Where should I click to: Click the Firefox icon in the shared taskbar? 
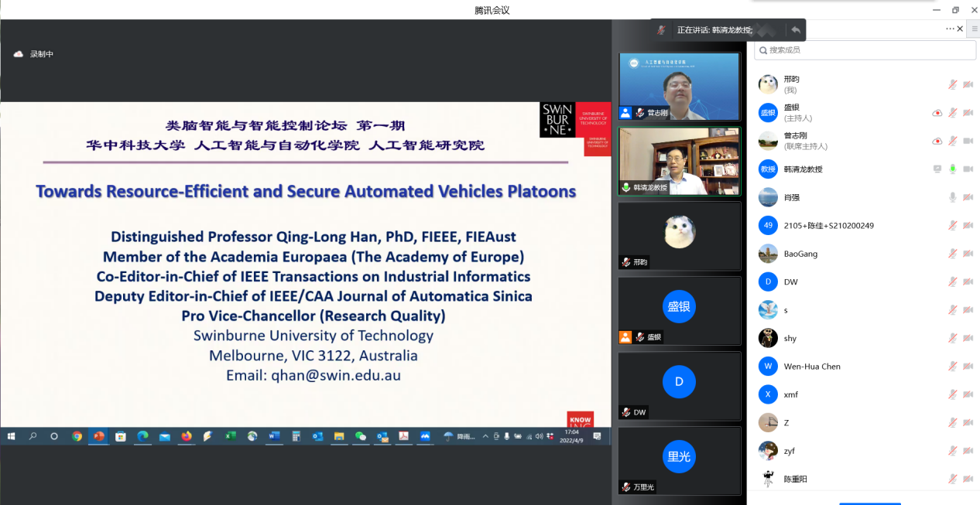coord(186,436)
